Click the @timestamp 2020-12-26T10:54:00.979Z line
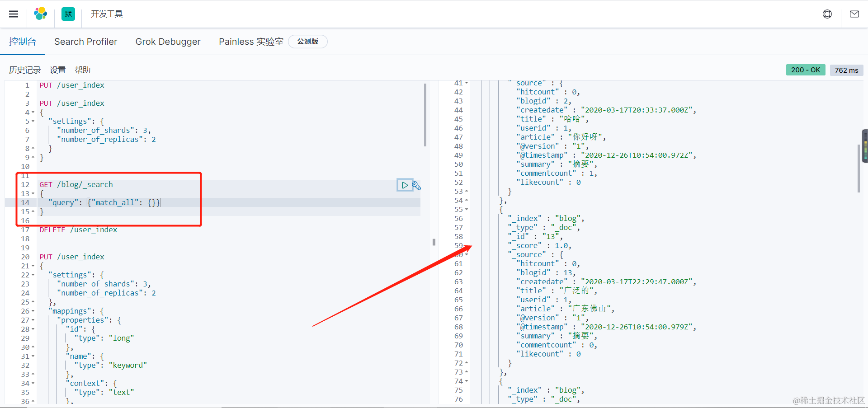Image resolution: width=868 pixels, height=408 pixels. click(x=606, y=327)
